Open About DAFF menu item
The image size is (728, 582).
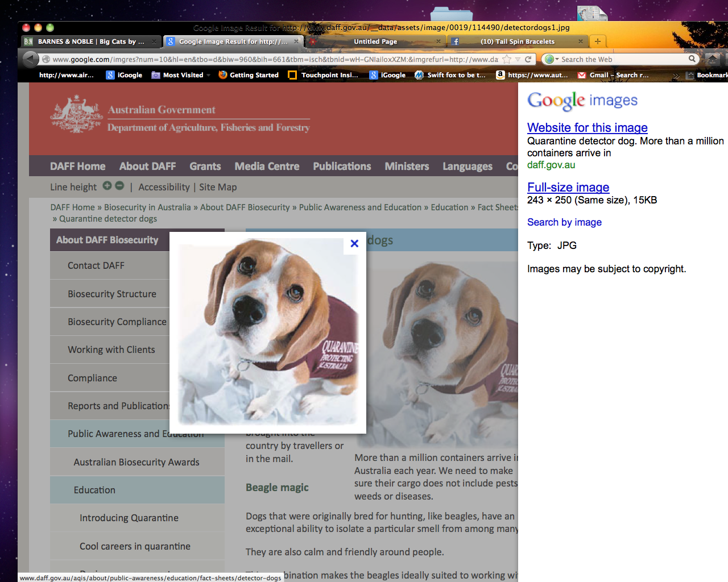(147, 166)
